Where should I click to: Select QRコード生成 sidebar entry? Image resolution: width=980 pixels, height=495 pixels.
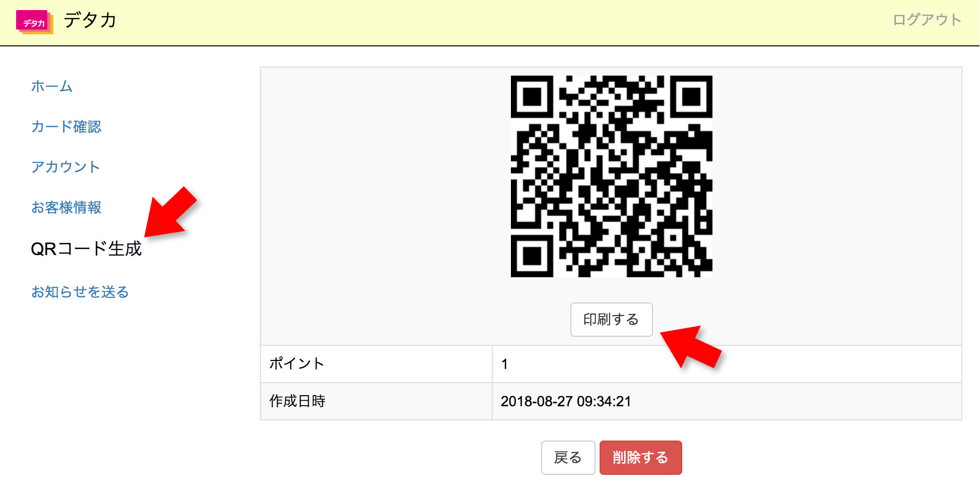click(x=86, y=249)
